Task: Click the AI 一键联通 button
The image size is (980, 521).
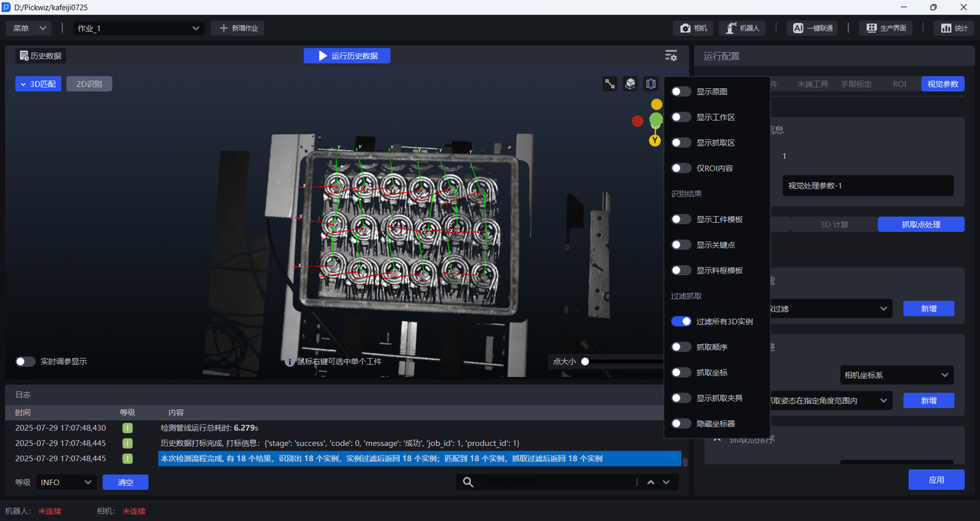Action: pyautogui.click(x=812, y=28)
